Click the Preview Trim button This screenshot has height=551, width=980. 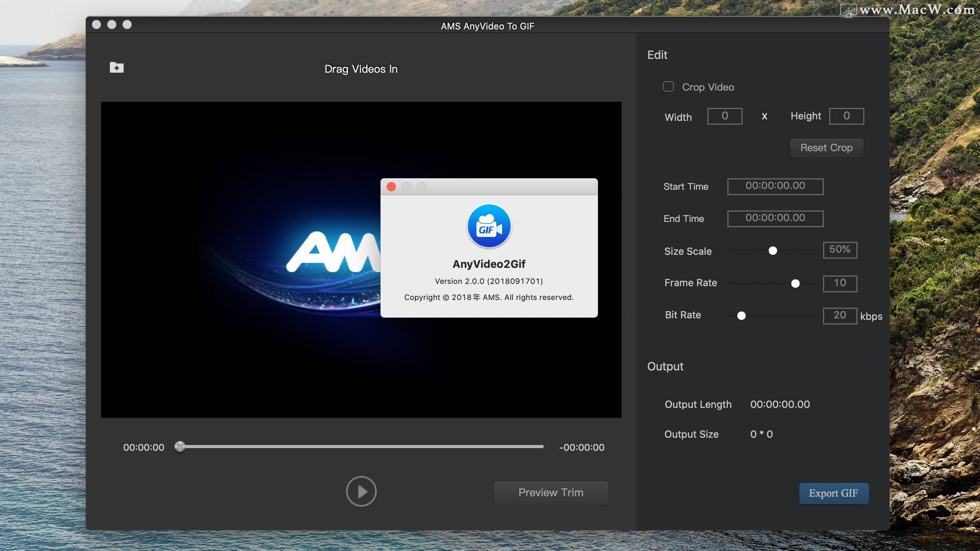point(551,493)
